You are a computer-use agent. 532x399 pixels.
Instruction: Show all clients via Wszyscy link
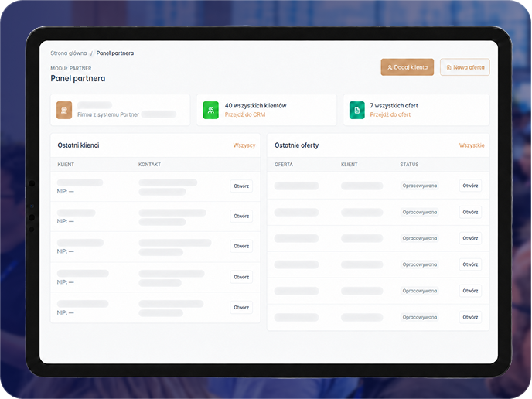[x=244, y=145]
